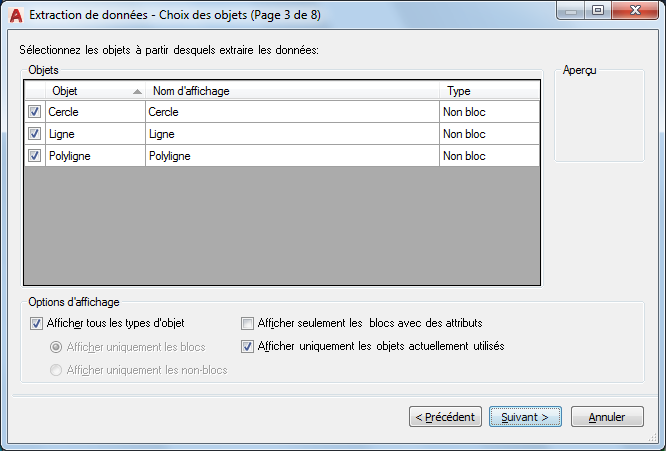Toggle 'Afficher tous les types d'objet' checkbox
666x451 pixels.
click(x=37, y=323)
